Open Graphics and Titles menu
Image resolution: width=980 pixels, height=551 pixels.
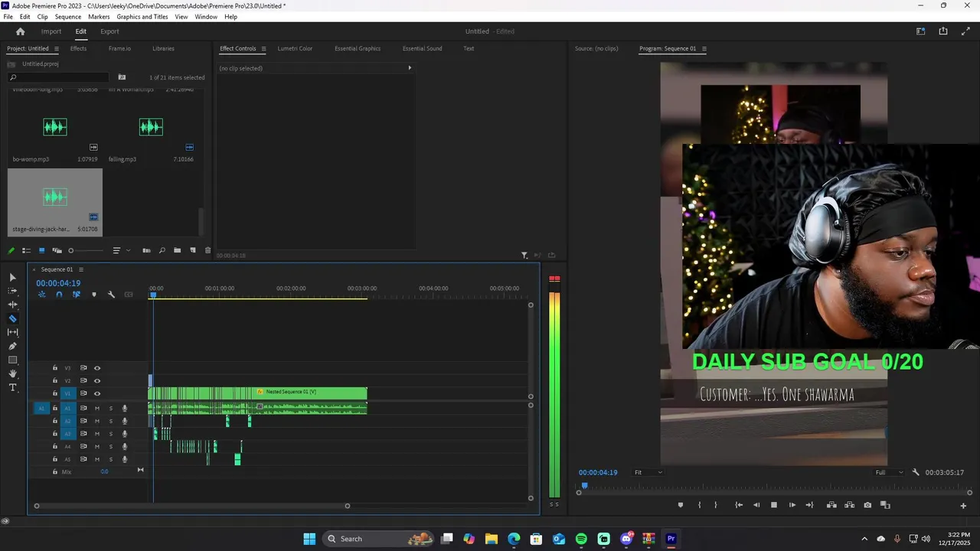142,17
